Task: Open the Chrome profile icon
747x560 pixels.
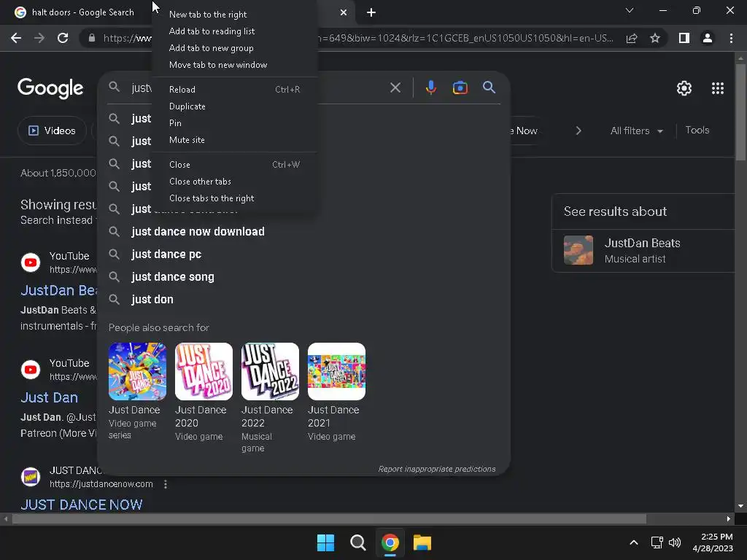Action: tap(708, 38)
